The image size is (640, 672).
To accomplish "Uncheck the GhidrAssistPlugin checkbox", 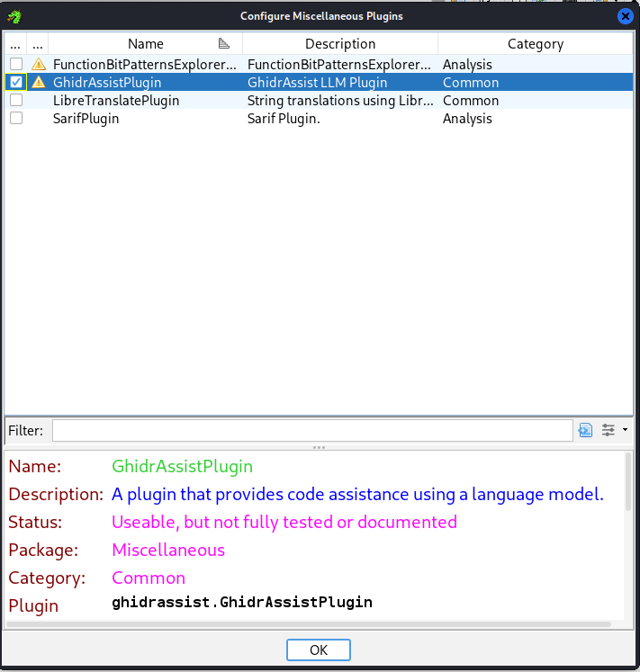I will (16, 83).
